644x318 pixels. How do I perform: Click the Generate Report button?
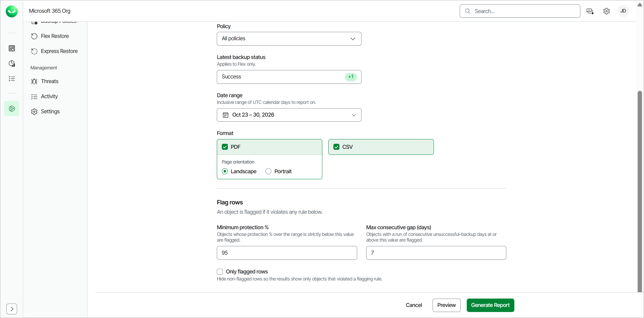(490, 305)
